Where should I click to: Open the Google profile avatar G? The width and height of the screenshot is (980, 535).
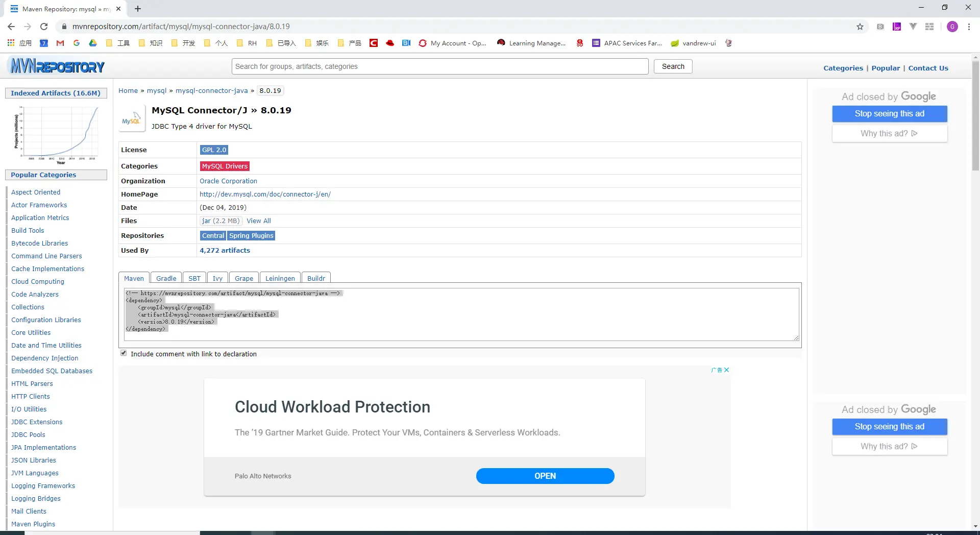tap(952, 27)
